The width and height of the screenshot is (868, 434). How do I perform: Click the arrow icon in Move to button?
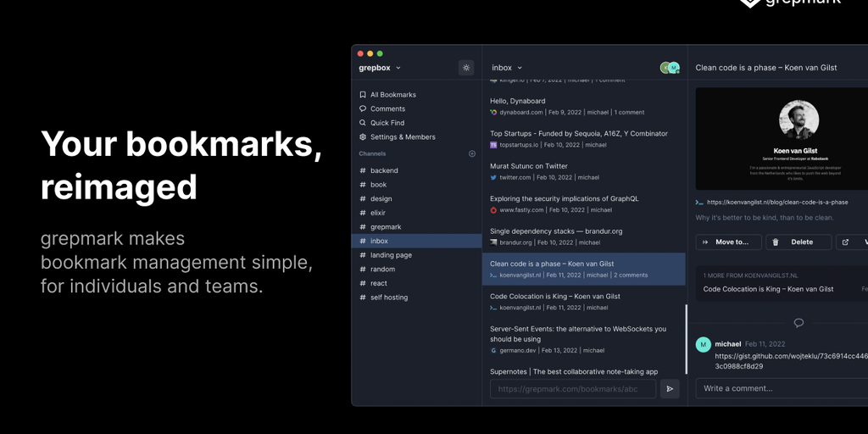click(705, 242)
